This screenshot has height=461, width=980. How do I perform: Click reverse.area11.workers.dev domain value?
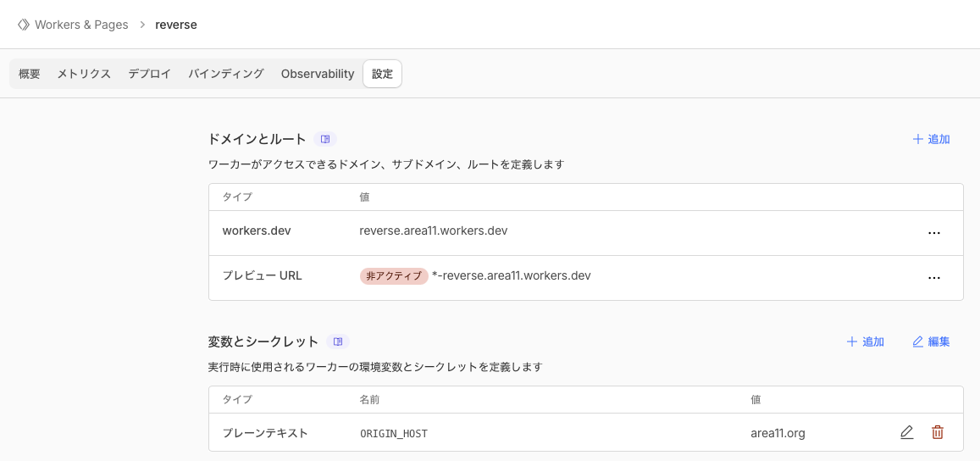(433, 230)
